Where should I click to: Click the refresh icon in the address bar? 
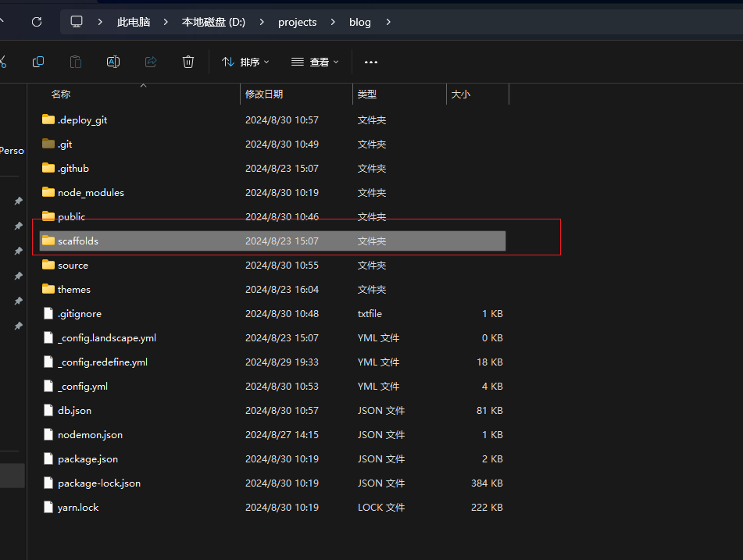click(37, 22)
